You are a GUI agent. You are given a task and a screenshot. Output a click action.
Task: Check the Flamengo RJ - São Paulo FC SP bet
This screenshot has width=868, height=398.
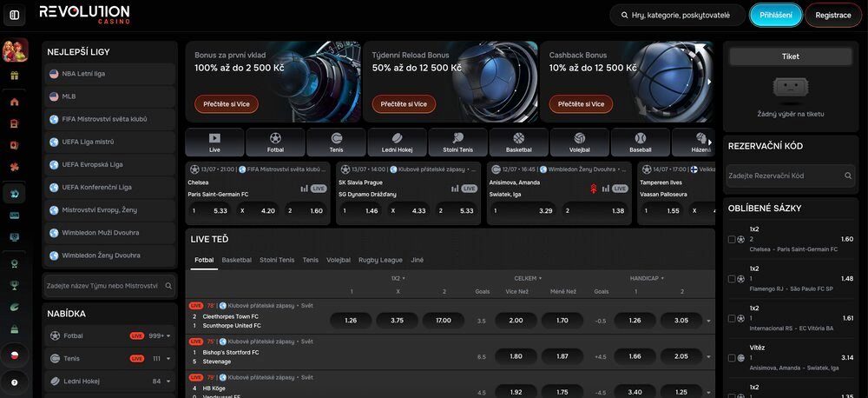click(x=732, y=279)
